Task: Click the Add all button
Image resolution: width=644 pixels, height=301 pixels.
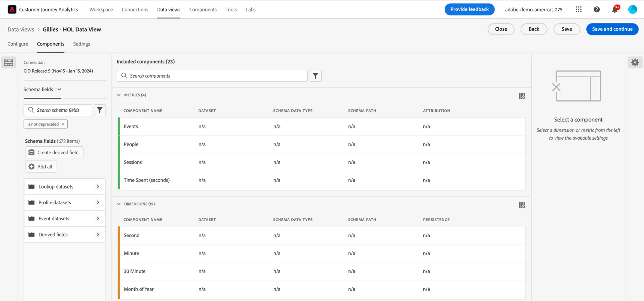Action: tap(41, 167)
